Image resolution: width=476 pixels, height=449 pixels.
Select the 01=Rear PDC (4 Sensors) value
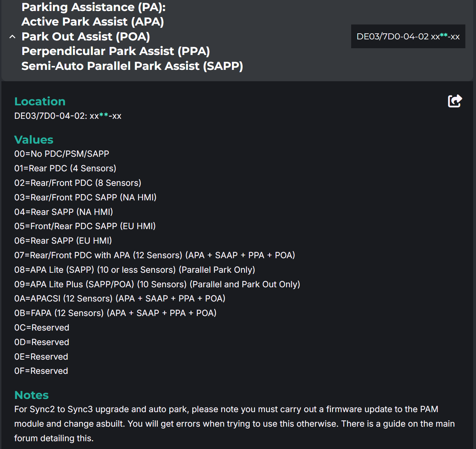click(x=65, y=168)
